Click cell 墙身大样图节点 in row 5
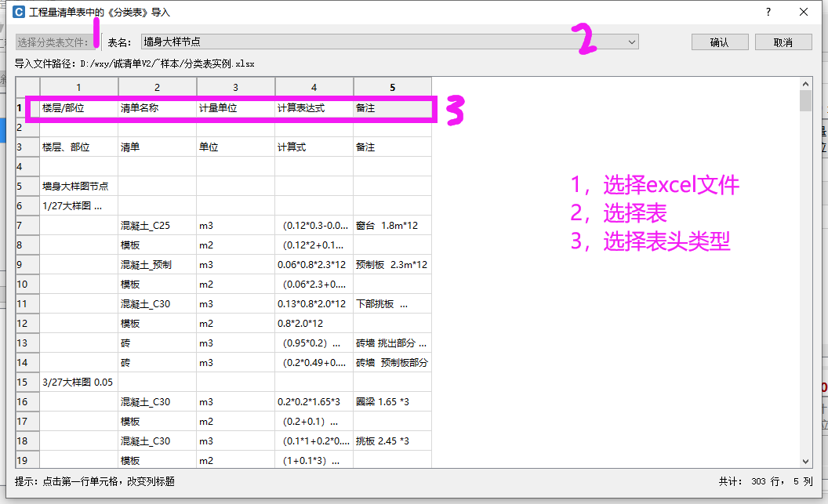 (78, 187)
